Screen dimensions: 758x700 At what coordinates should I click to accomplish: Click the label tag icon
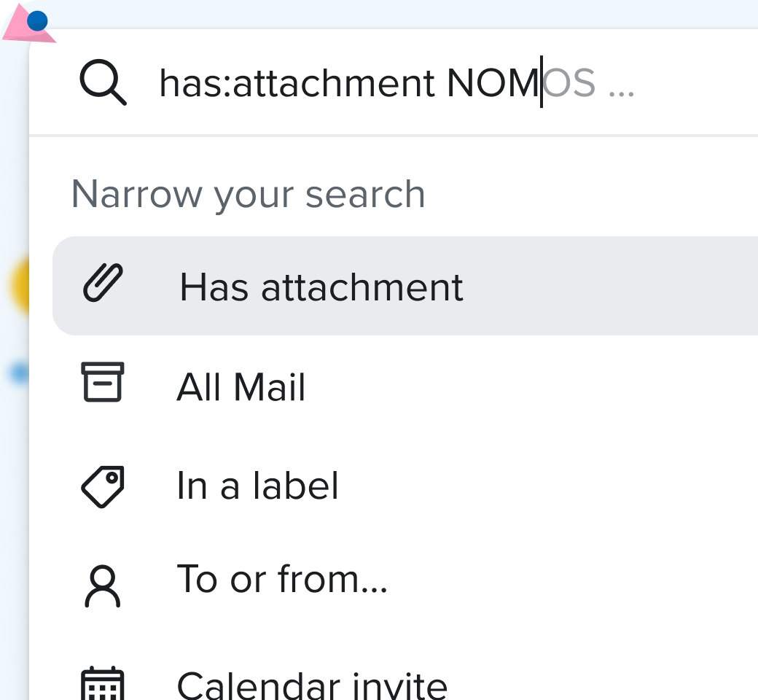(x=103, y=486)
